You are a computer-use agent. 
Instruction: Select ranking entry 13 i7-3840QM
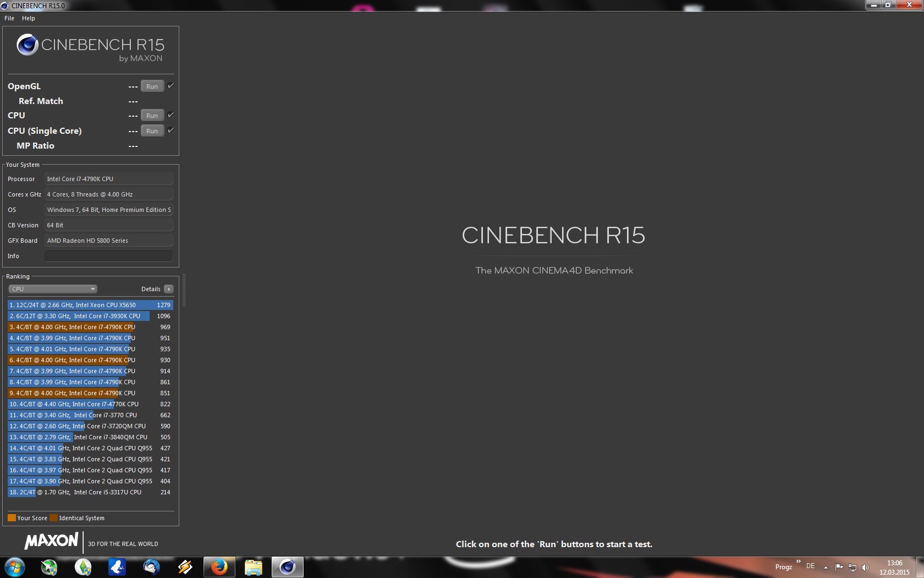[90, 437]
